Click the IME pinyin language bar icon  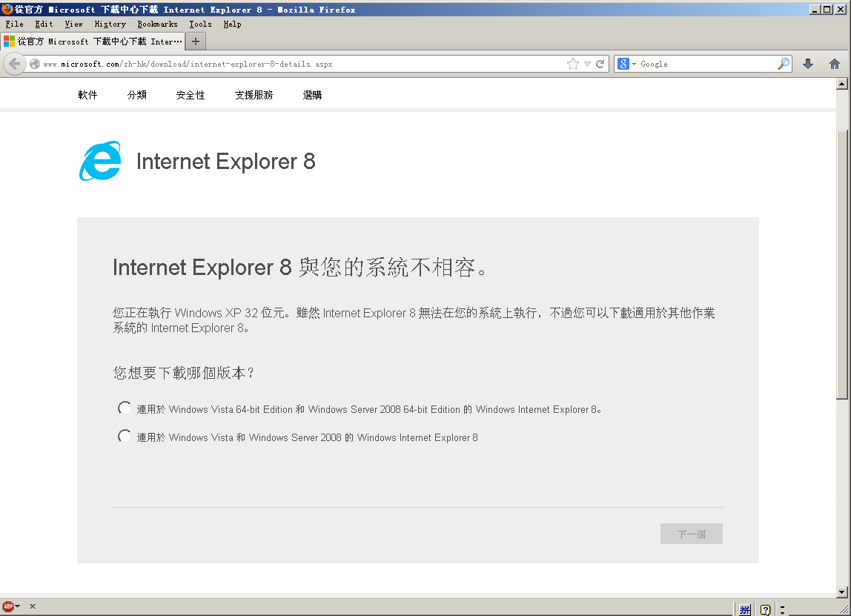(744, 609)
